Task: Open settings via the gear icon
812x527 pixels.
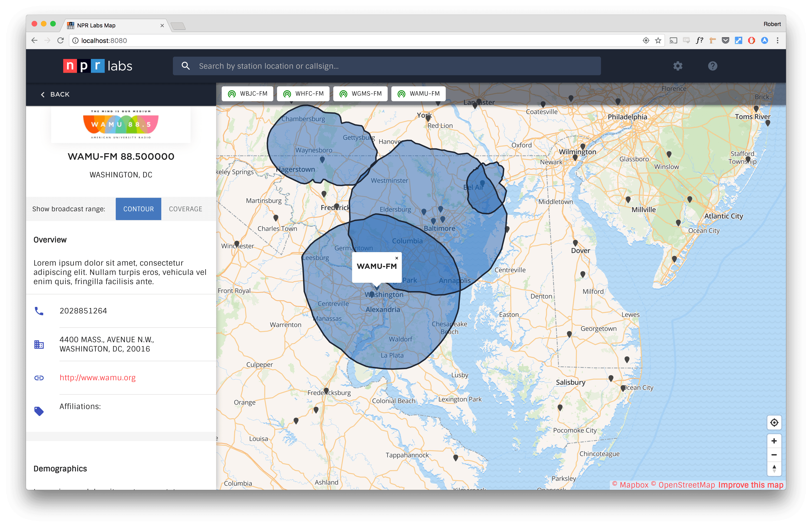Action: (x=678, y=66)
